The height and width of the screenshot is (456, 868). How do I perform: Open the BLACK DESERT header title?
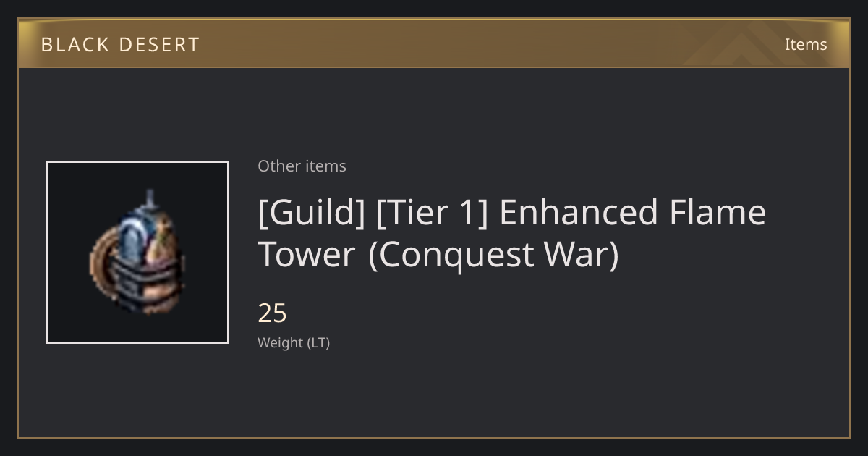pos(120,45)
